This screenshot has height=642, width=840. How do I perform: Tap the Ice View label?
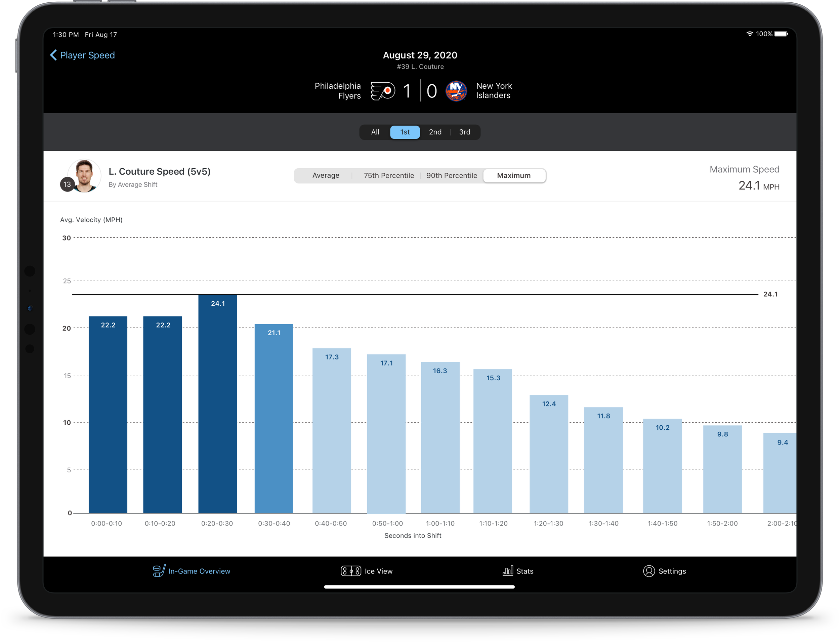click(x=378, y=571)
